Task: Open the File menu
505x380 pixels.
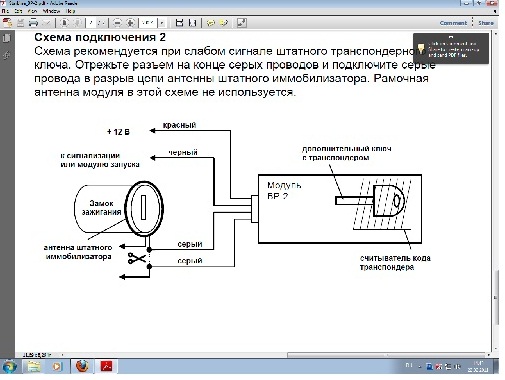Action: click(5, 11)
